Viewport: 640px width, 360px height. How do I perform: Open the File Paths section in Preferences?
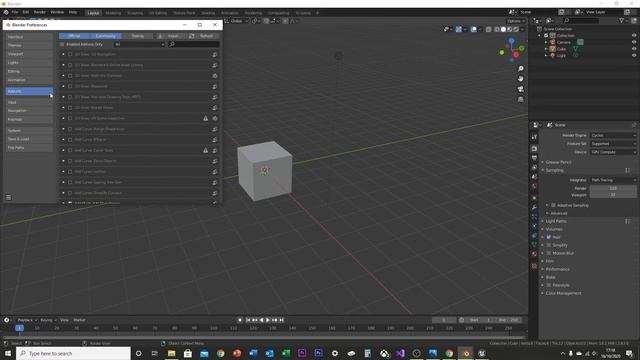click(x=29, y=148)
